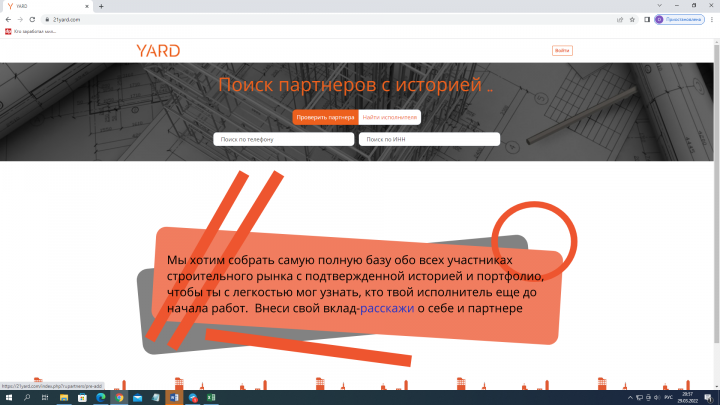Click the volume speaker tray icon
Viewport: 720px width, 405px height.
click(x=657, y=398)
